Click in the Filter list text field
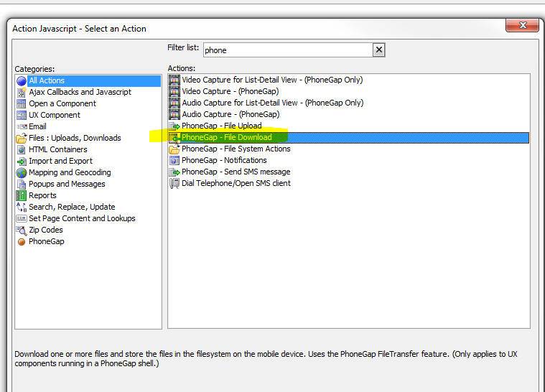Screen dimensions: 545x392 pyautogui.click(x=288, y=50)
